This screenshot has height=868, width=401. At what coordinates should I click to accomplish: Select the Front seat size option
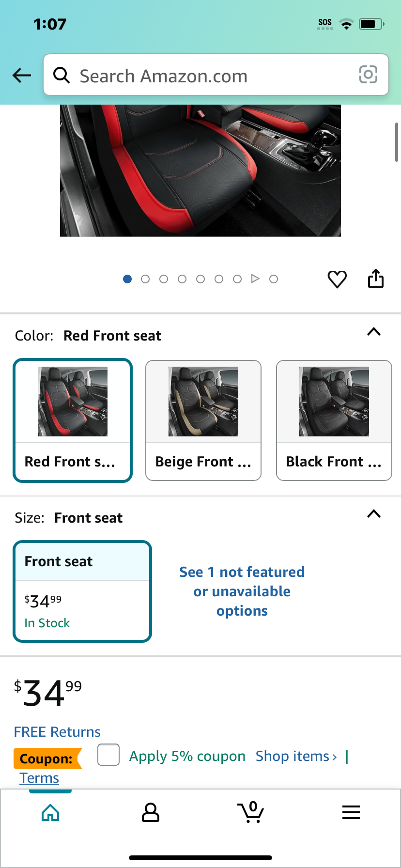(82, 591)
